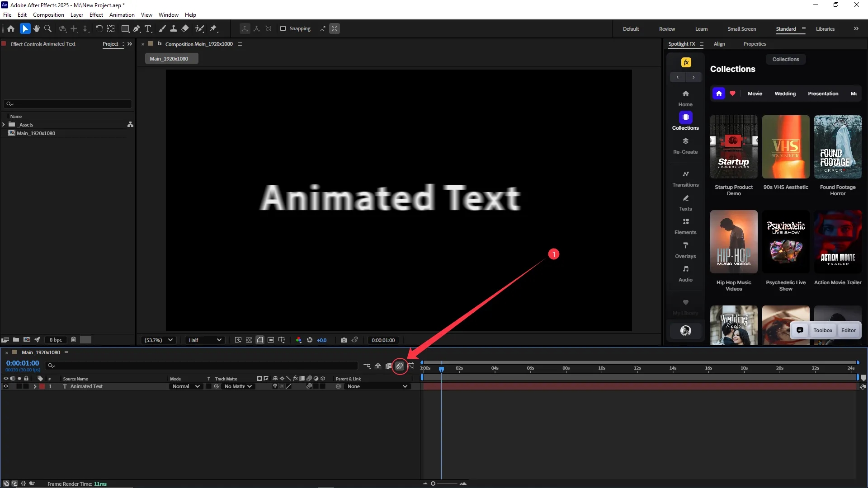Select the Horizontal Type tool
Image resolution: width=868 pixels, height=488 pixels.
pos(148,28)
